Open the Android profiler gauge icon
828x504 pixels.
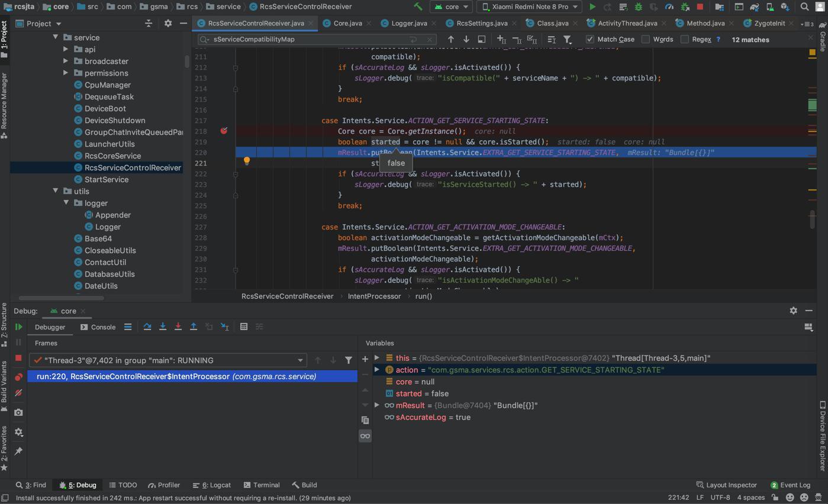[669, 7]
